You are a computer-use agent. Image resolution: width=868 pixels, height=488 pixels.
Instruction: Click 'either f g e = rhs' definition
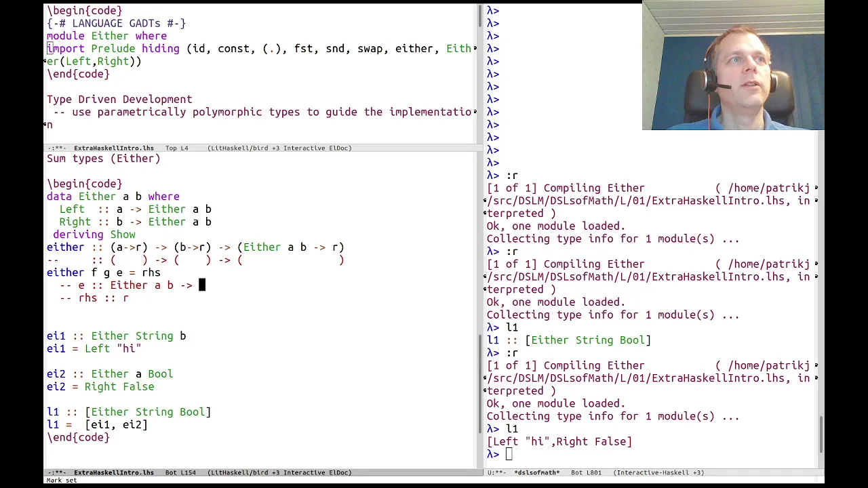[104, 272]
